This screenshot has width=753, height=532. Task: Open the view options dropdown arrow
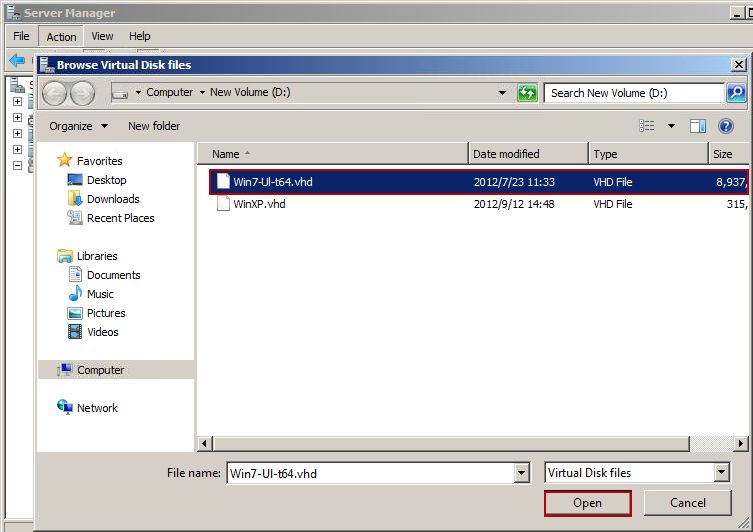click(671, 126)
